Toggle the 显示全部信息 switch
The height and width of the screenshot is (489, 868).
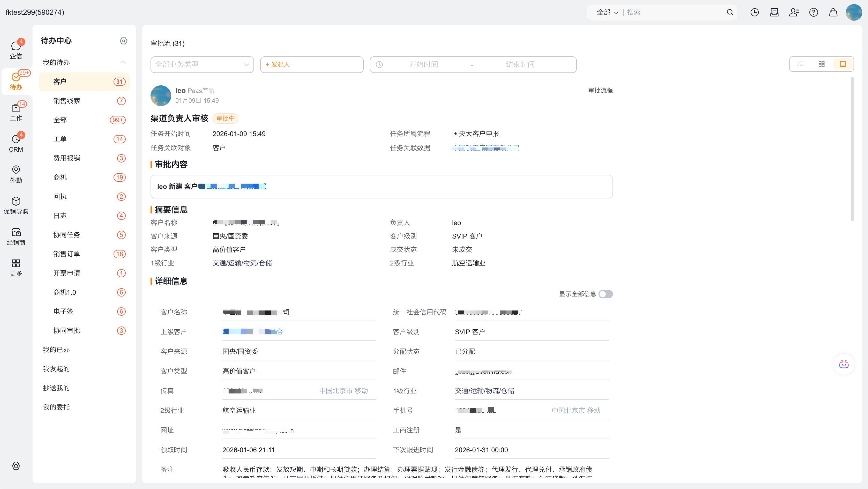tap(605, 294)
